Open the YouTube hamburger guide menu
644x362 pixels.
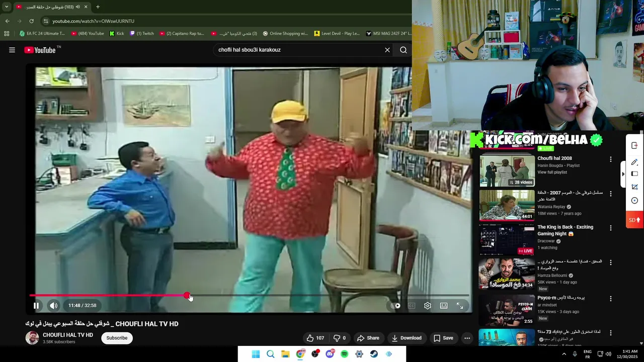click(12, 50)
